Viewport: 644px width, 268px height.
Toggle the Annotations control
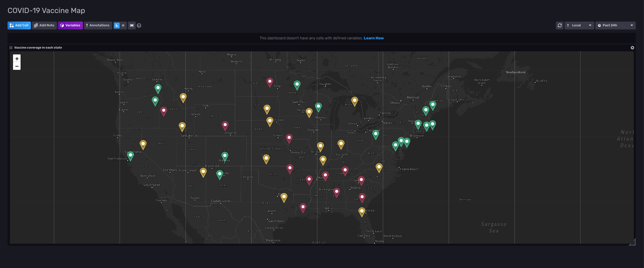coord(98,25)
